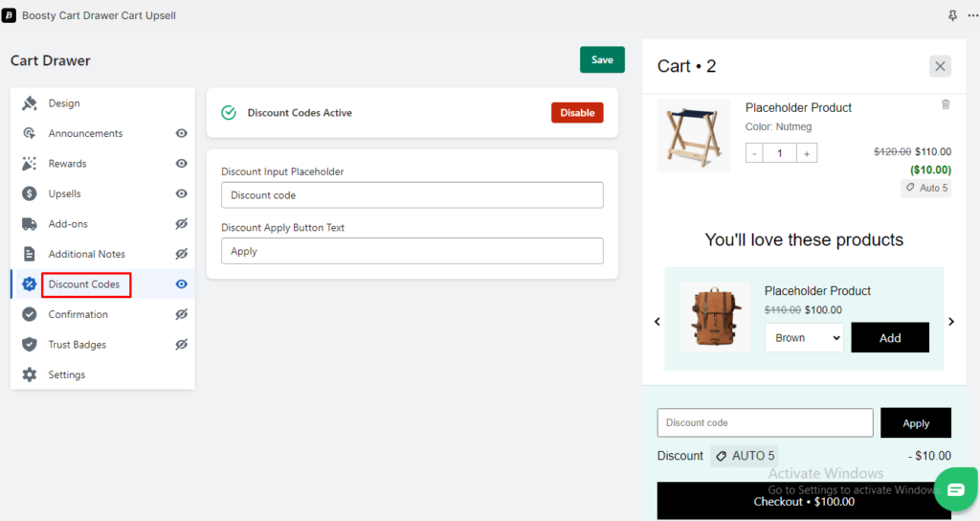Decrease product quantity with minus button
This screenshot has width=980, height=521.
[754, 153]
